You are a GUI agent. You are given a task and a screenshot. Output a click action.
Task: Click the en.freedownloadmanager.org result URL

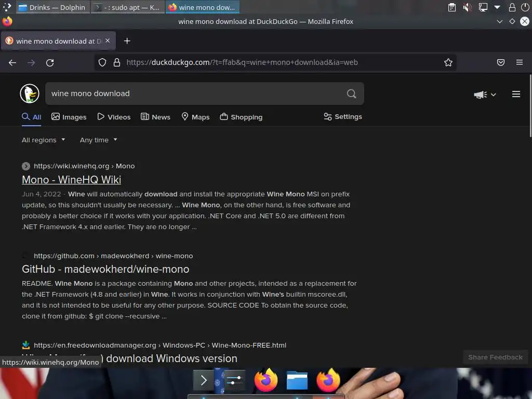160,345
